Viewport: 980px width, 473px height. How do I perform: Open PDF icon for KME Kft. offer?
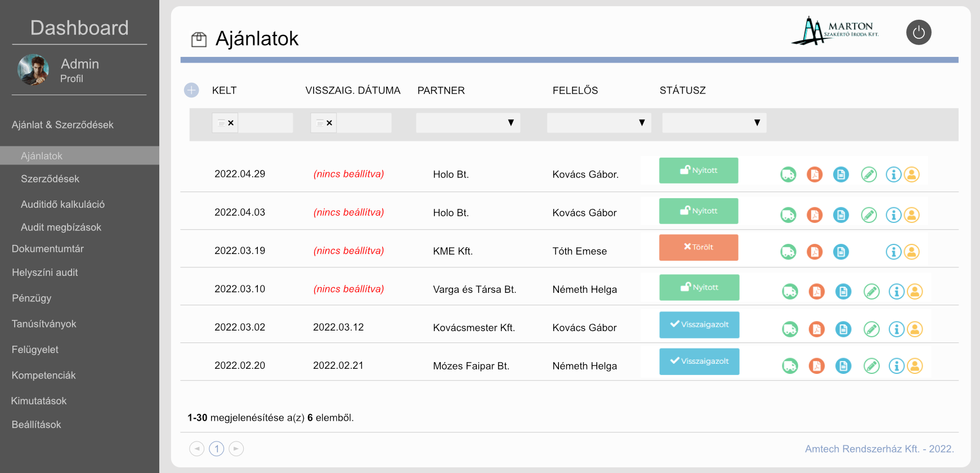click(815, 252)
